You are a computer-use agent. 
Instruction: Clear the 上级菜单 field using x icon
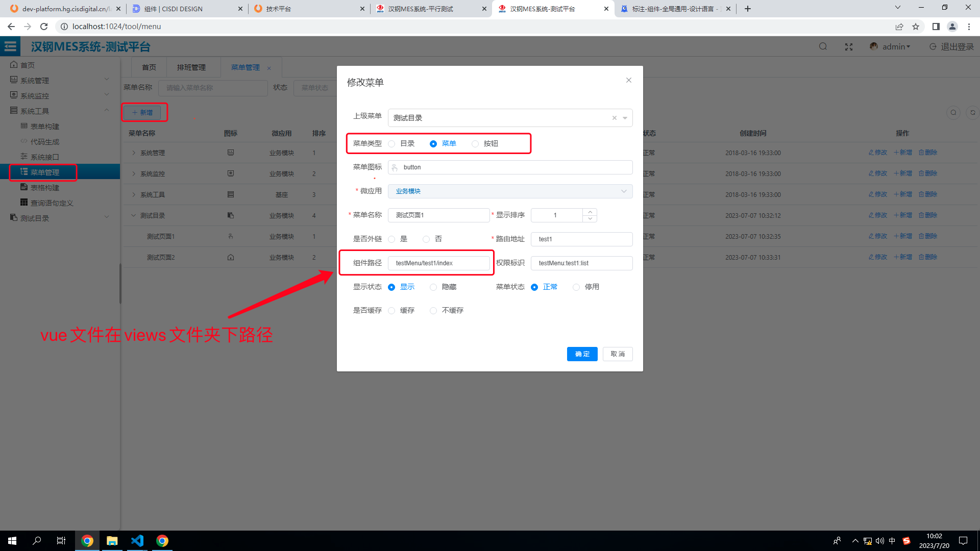coord(615,118)
